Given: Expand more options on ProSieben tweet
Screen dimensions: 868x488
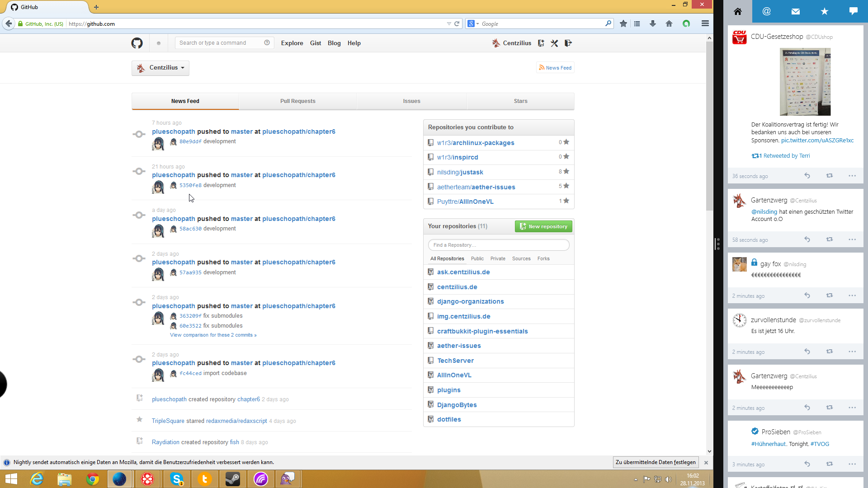Looking at the screenshot, I should [x=852, y=464].
